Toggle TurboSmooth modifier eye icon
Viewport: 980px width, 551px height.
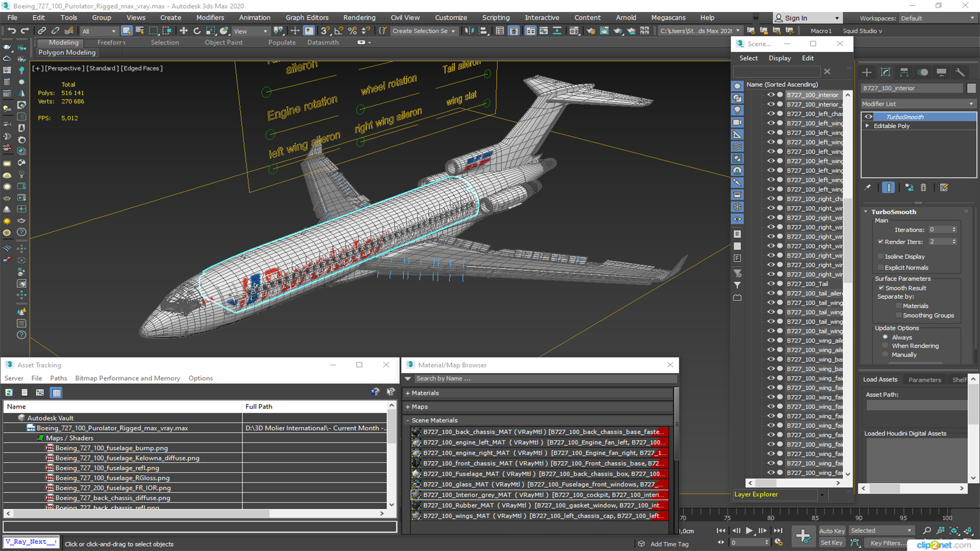(x=868, y=117)
